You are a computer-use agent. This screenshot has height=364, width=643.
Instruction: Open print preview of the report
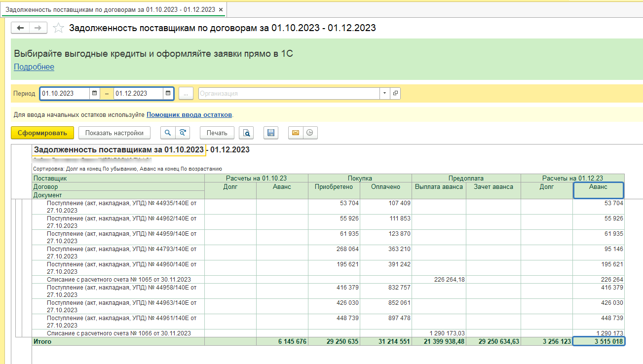(x=246, y=133)
